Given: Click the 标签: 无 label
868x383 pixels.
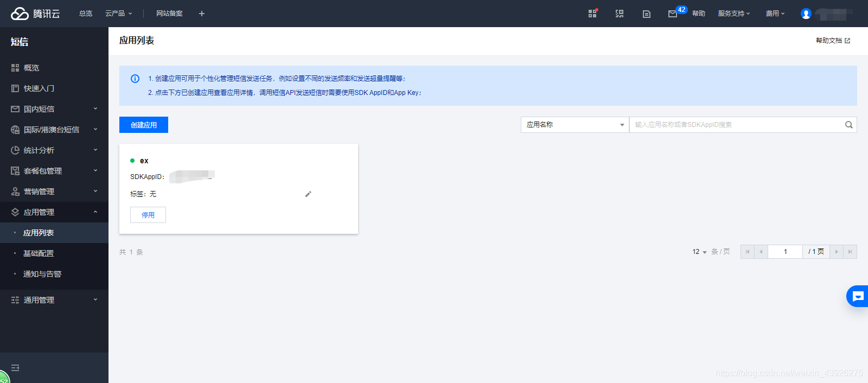Looking at the screenshot, I should coord(143,194).
